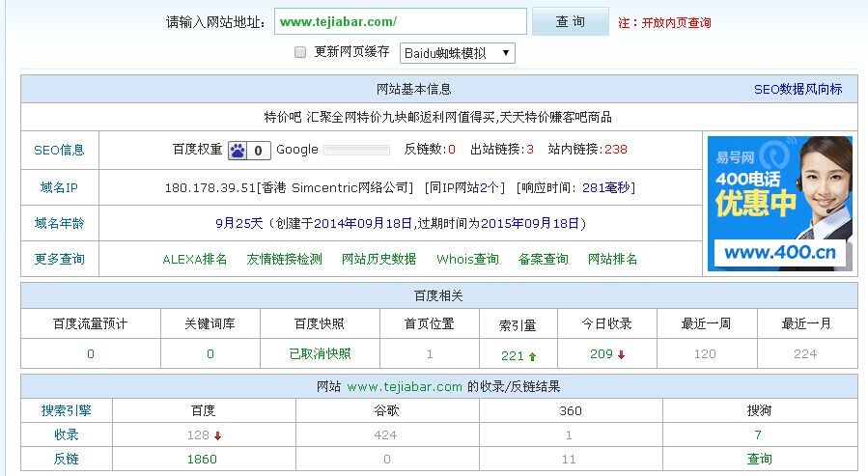
Task: Open the Whois查询 link
Action: click(467, 259)
